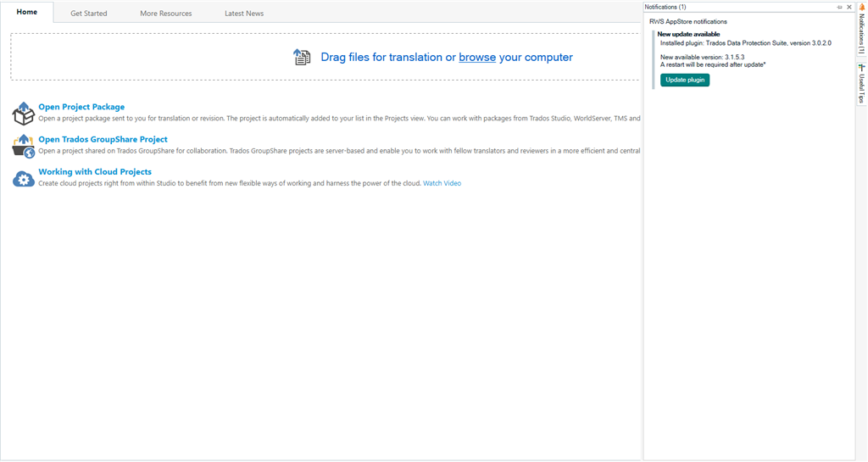Click the GroupShare project description text
This screenshot has height=462, width=868.
339,151
